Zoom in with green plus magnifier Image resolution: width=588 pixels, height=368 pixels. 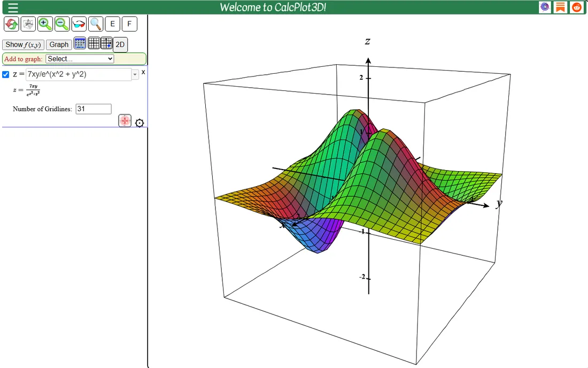(45, 24)
